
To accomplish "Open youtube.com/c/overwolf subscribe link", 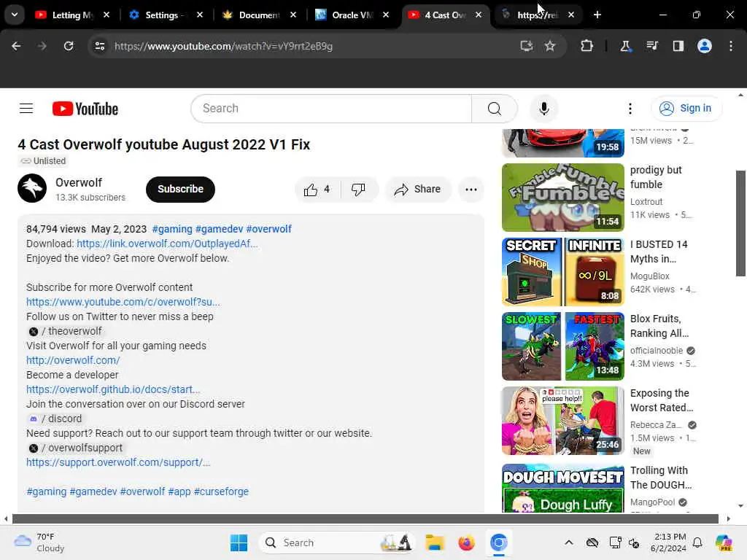I will click(123, 302).
